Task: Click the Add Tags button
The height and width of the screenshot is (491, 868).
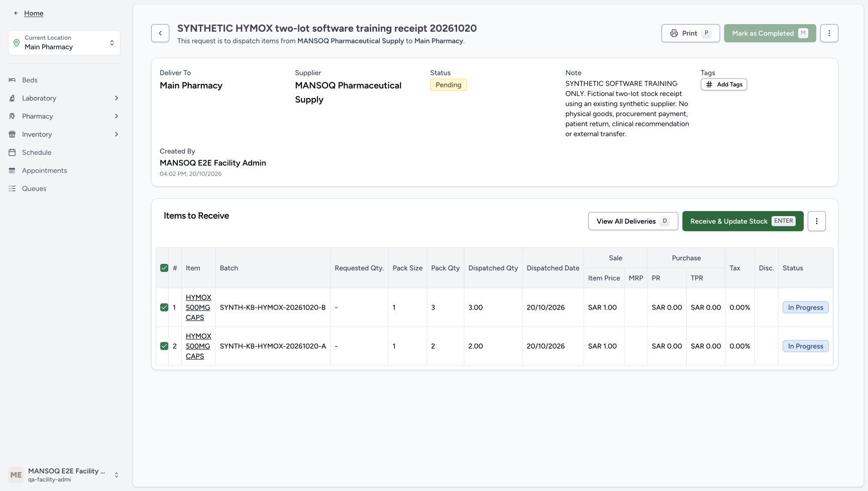Action: click(x=724, y=84)
